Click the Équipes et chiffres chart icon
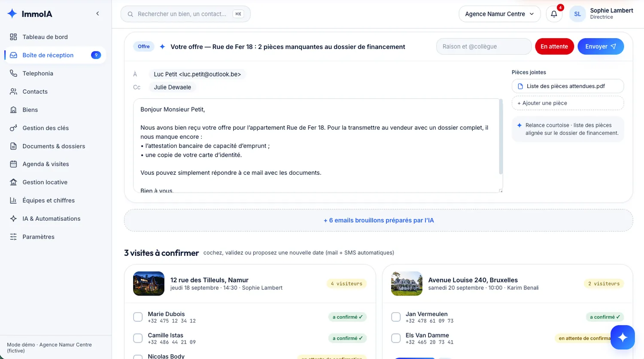The width and height of the screenshot is (644, 359). pyautogui.click(x=14, y=201)
